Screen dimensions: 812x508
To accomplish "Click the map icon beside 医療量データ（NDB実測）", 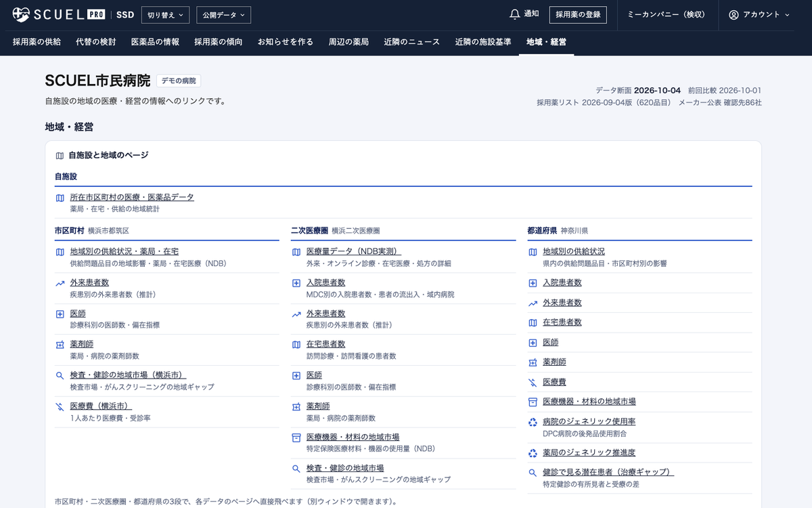I will click(x=296, y=252).
